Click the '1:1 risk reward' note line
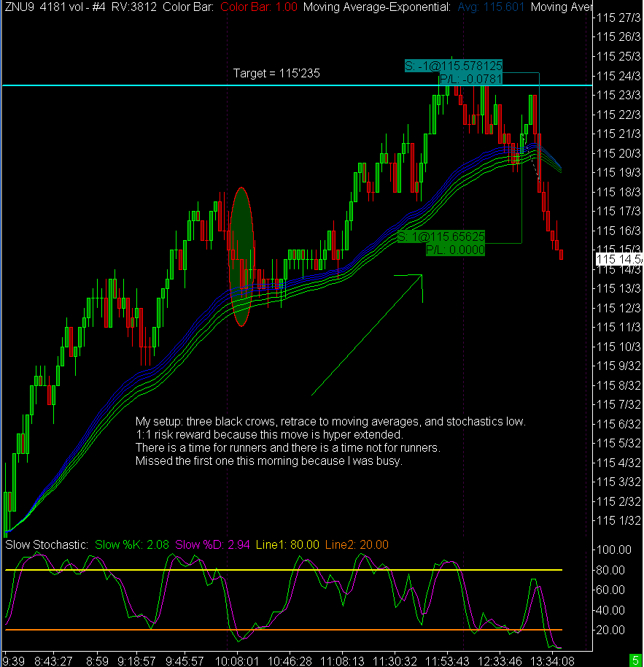The image size is (644, 667). click(x=269, y=435)
